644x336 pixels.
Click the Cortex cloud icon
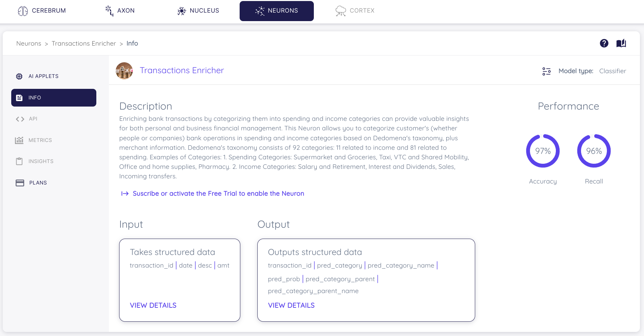(340, 11)
